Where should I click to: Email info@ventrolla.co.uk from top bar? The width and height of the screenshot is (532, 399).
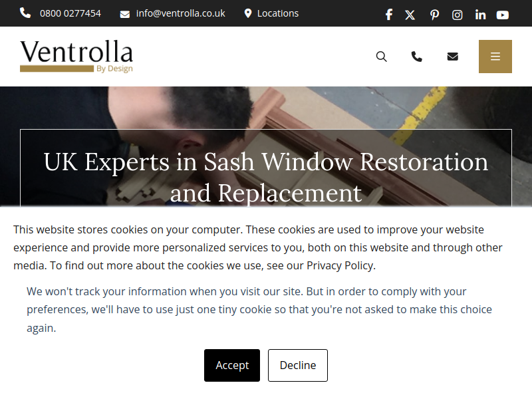pos(180,13)
